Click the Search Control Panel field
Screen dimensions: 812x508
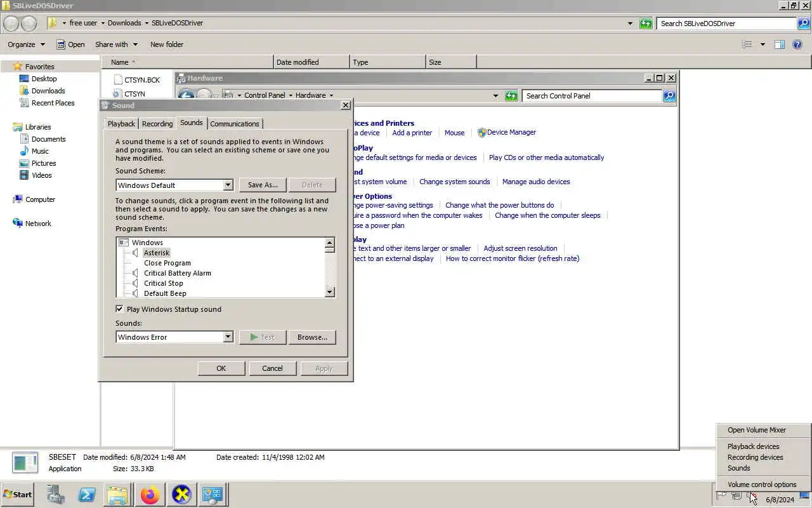coord(592,96)
